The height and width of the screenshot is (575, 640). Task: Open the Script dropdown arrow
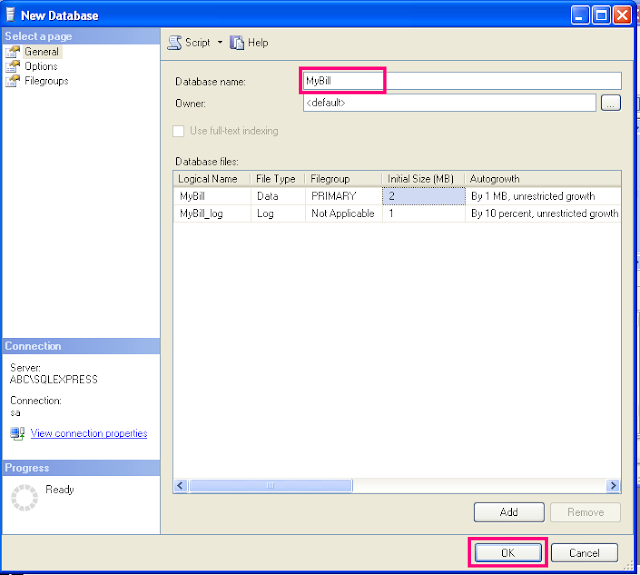pos(220,42)
